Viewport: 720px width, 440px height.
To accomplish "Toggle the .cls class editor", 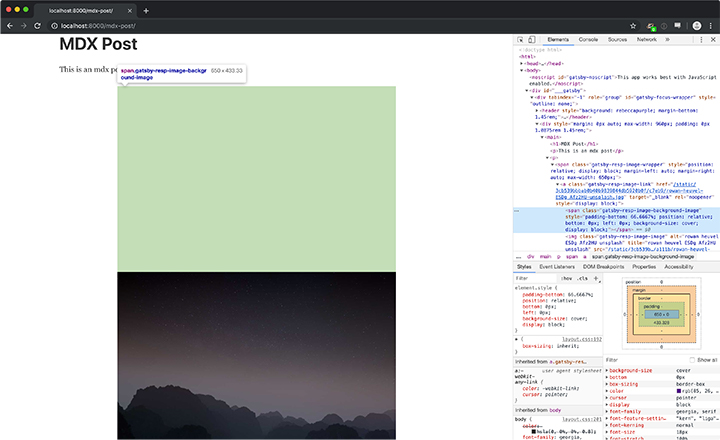I will 582,278.
